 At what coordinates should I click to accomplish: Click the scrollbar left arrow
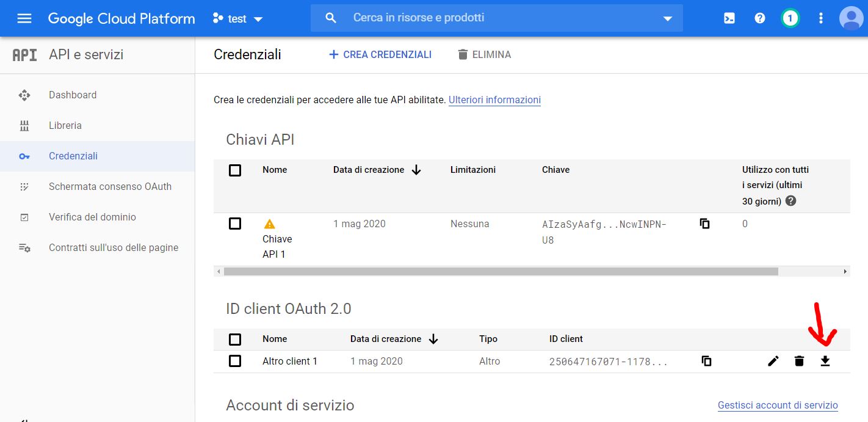click(218, 271)
